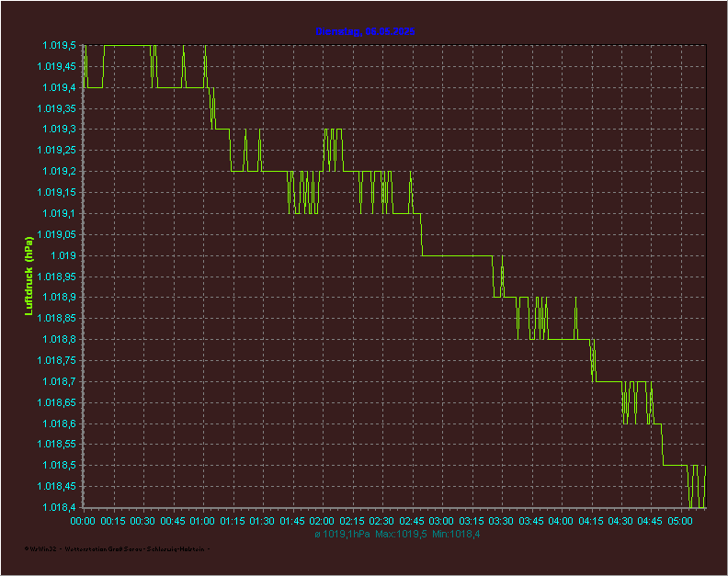Click the y-axis value 1.019,1
728x576 pixels.
coord(60,213)
